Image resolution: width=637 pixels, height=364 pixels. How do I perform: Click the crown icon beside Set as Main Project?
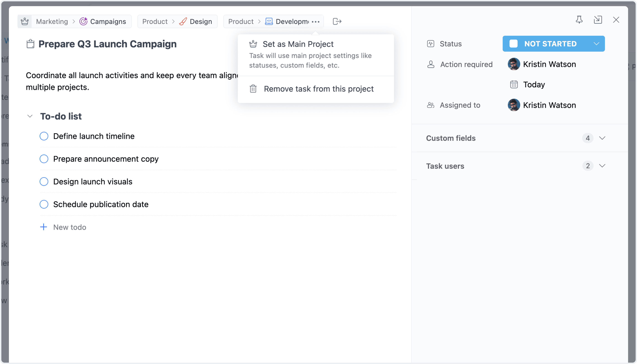tap(253, 44)
